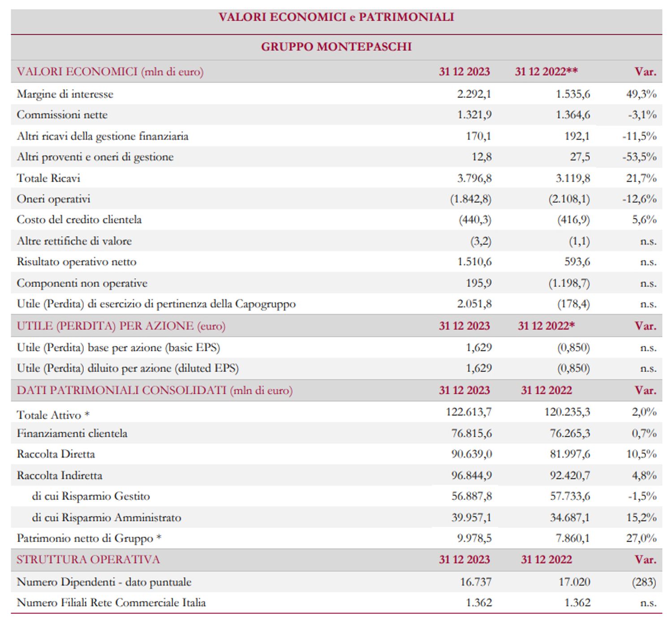Select the 15,2% variation value
The width and height of the screenshot is (672, 625).
(x=641, y=517)
